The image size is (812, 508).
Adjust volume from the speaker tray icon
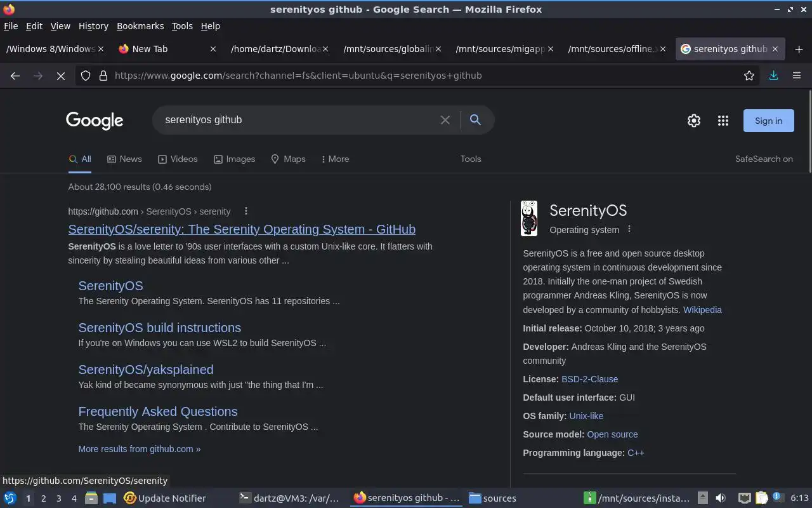tap(721, 498)
